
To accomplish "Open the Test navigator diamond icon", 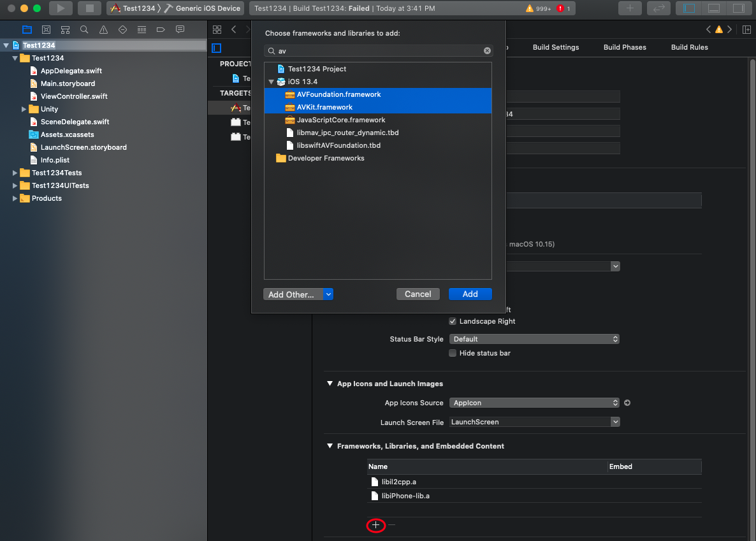I will pos(122,29).
